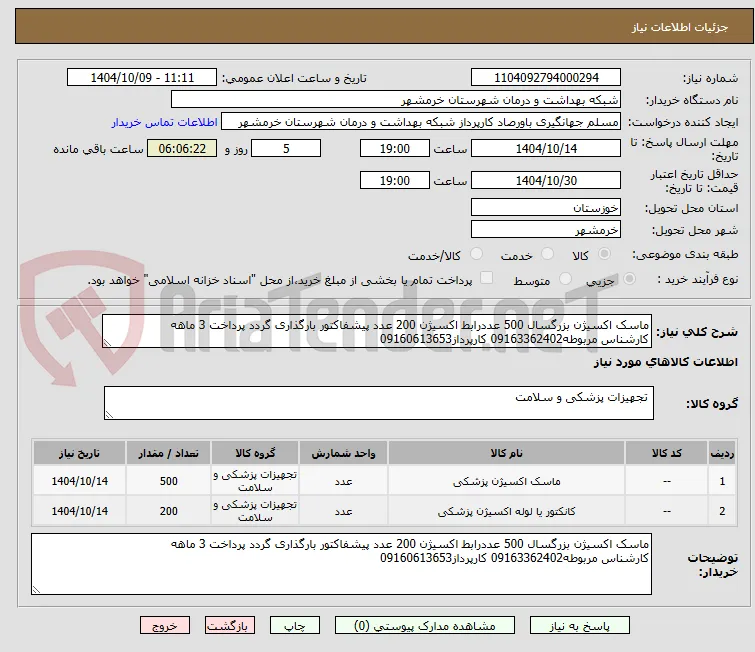Click quantity 500 in row 1

click(x=169, y=481)
